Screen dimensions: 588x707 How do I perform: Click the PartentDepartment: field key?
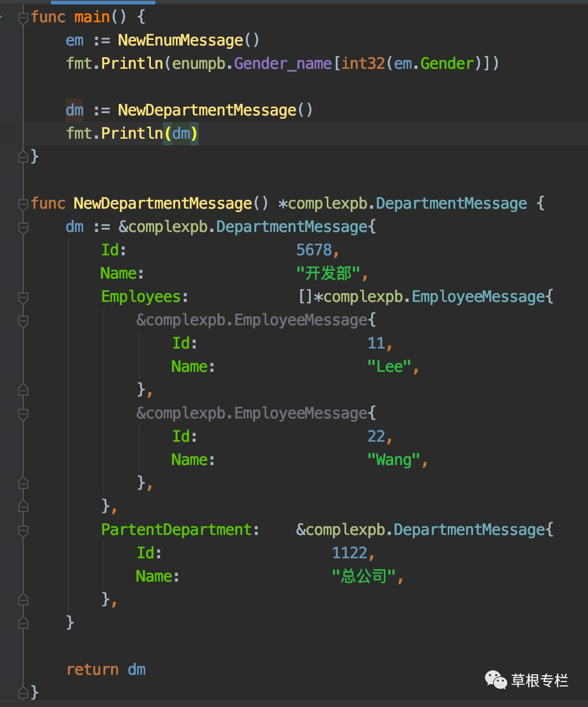[x=180, y=530]
